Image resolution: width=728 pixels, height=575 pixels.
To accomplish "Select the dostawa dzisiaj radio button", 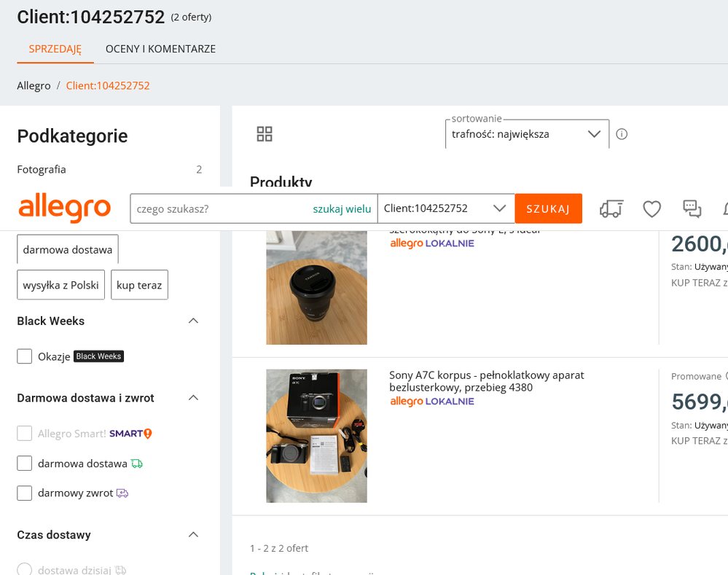I will [x=25, y=570].
